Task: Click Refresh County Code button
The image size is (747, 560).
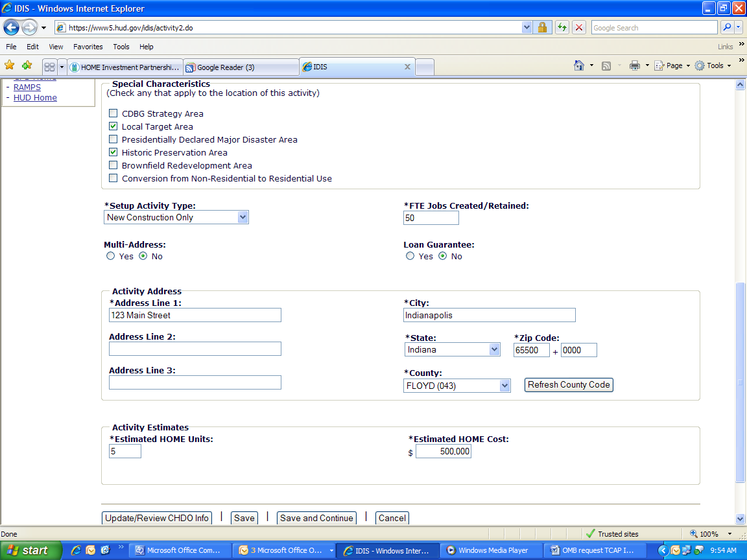Action: click(x=569, y=385)
